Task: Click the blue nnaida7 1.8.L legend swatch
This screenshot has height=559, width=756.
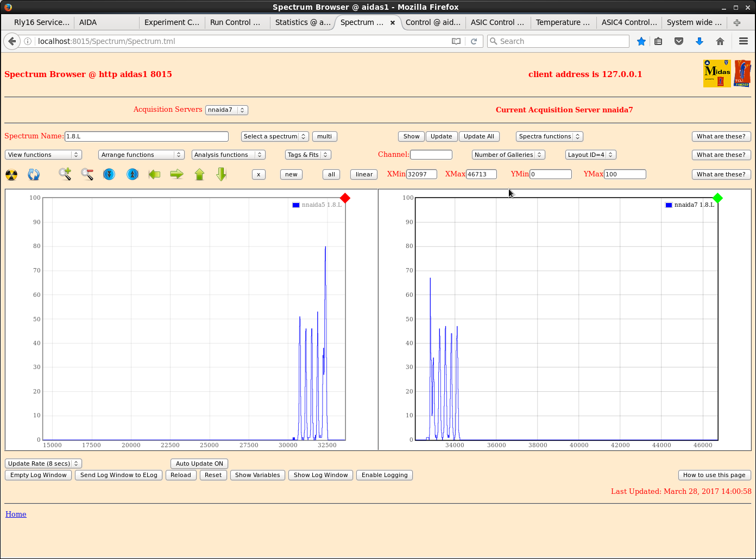Action: (669, 205)
